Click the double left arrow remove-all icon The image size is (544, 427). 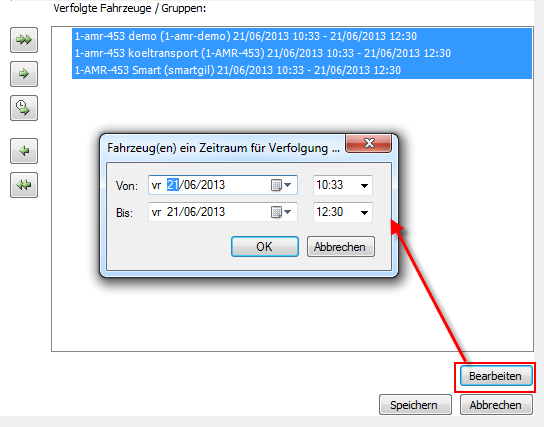pyautogui.click(x=24, y=185)
